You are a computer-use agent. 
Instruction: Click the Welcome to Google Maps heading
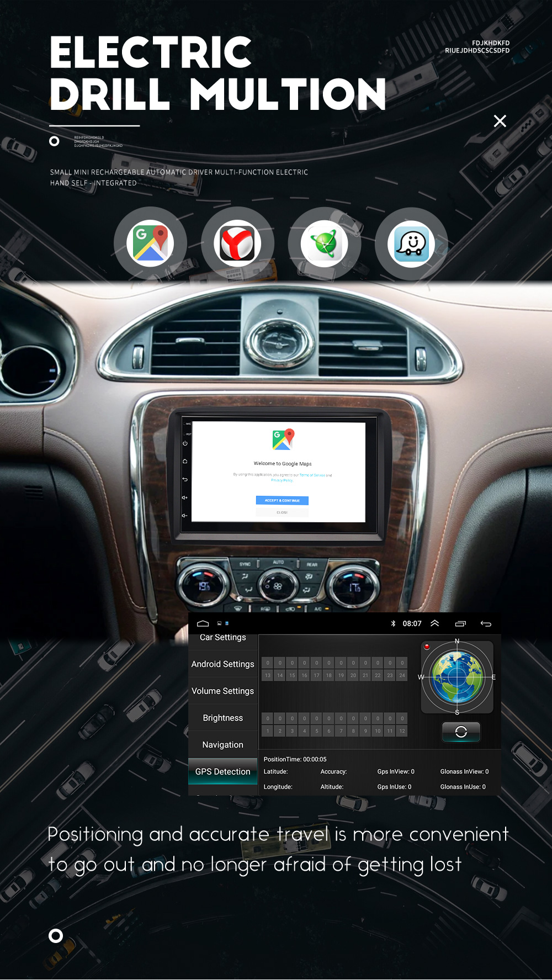coord(283,464)
